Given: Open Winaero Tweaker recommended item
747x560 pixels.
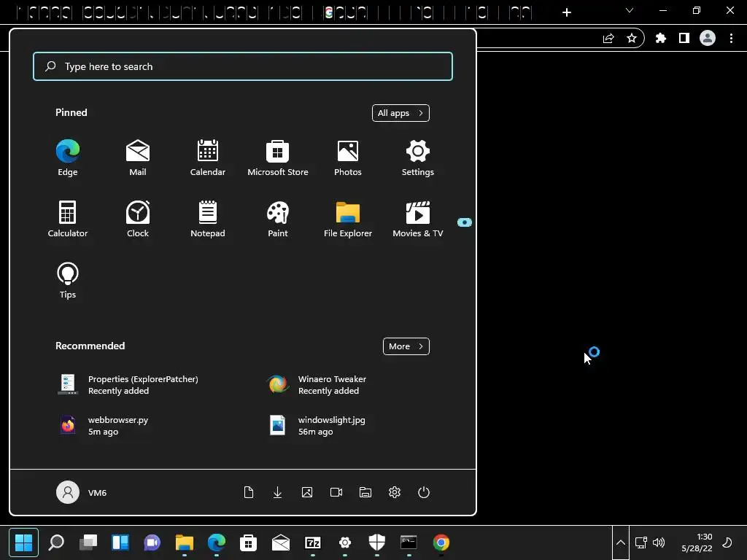Looking at the screenshot, I should click(317, 385).
